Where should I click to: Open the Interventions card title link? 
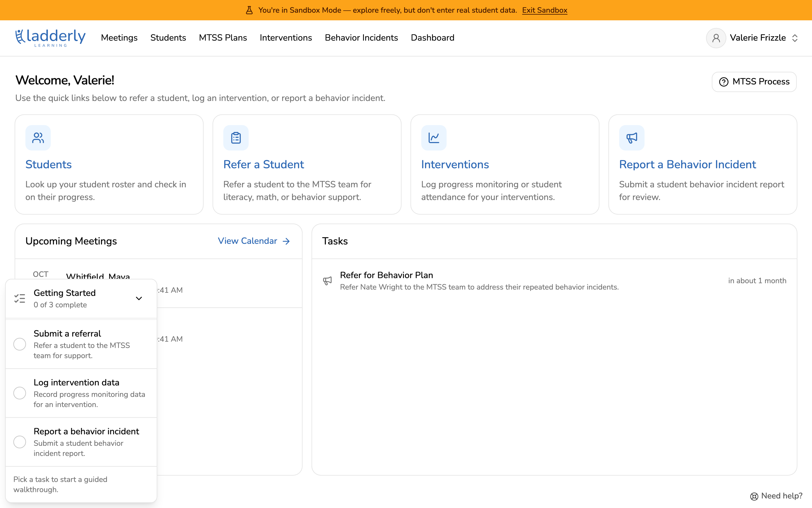[x=455, y=164]
